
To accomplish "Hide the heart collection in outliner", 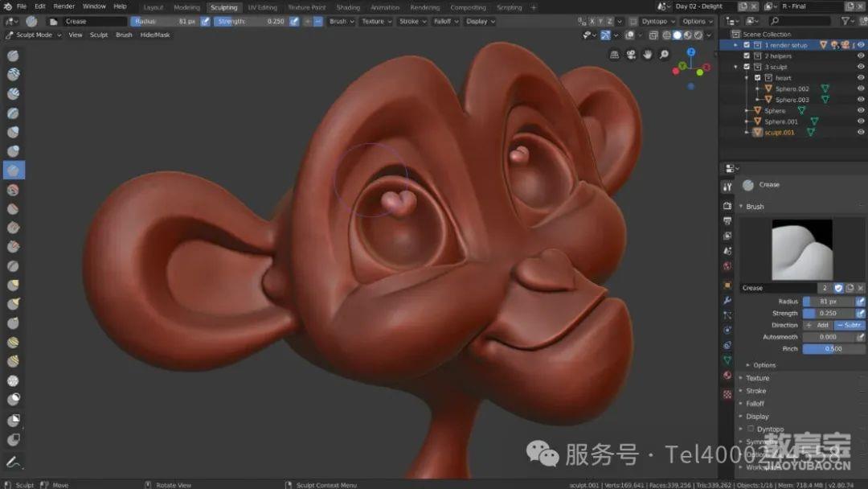I will (x=861, y=78).
